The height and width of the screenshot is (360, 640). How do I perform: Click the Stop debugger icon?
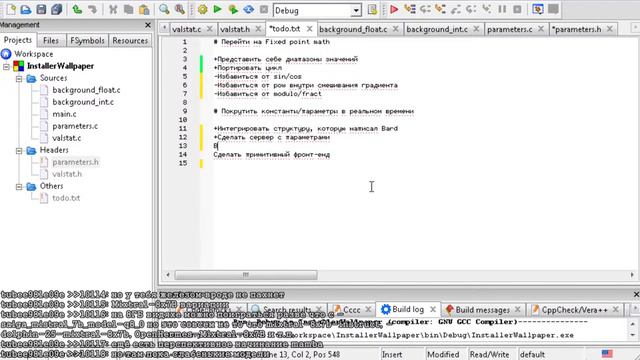(517, 9)
